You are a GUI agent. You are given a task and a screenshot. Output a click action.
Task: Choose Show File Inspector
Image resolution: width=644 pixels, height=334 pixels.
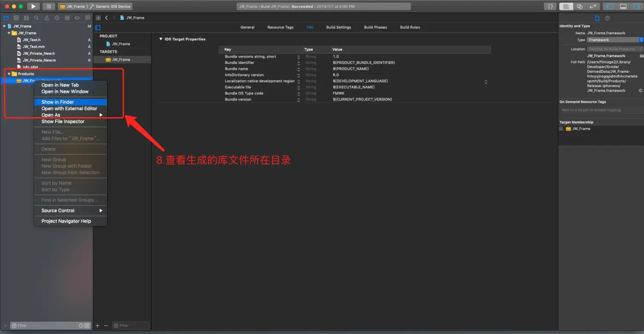(x=70, y=121)
